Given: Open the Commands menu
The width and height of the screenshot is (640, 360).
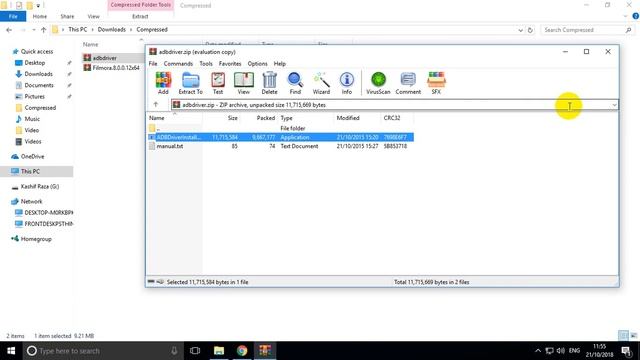Looking at the screenshot, I should 178,64.
